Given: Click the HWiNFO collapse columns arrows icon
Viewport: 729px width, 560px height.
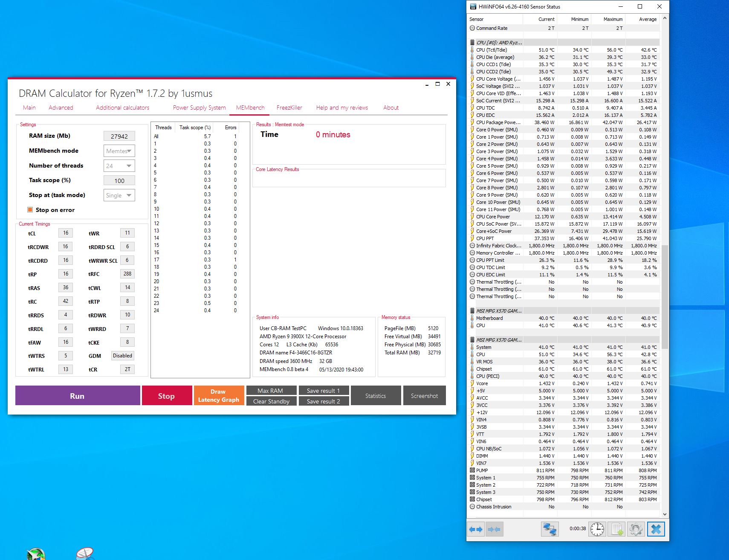Looking at the screenshot, I should [494, 529].
